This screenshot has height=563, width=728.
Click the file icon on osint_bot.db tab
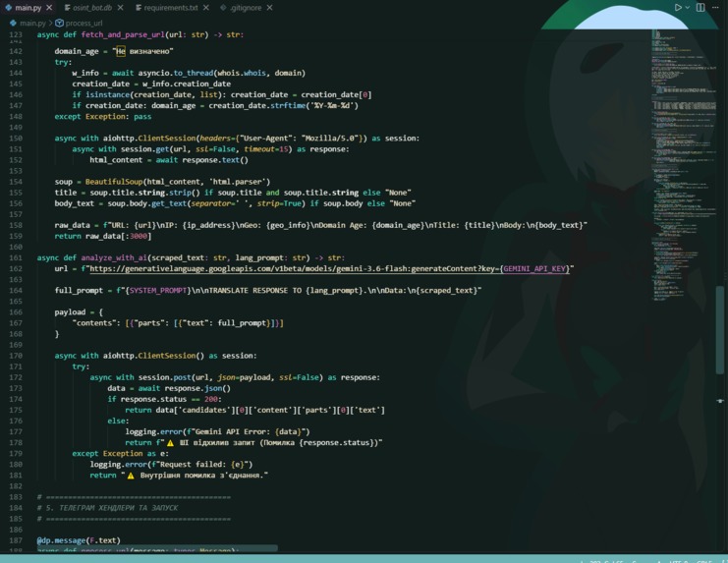coord(68,8)
